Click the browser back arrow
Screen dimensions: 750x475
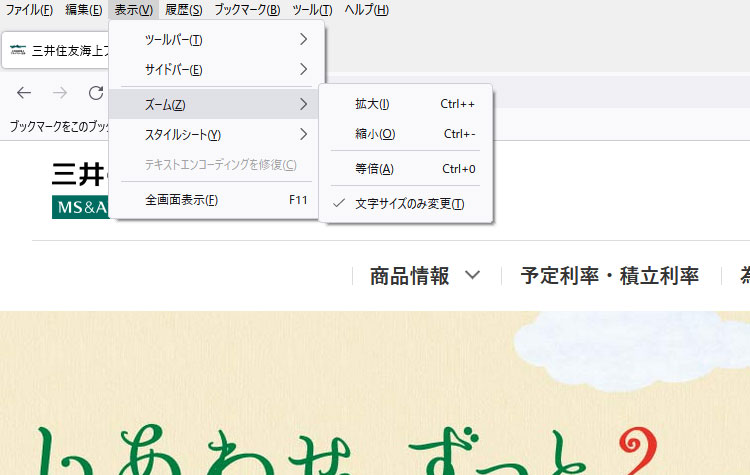tap(24, 93)
